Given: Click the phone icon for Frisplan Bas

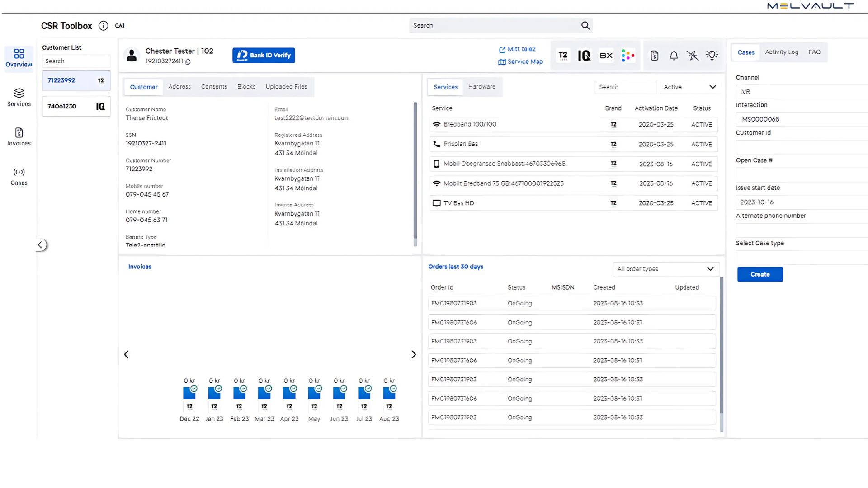Looking at the screenshot, I should coord(436,144).
